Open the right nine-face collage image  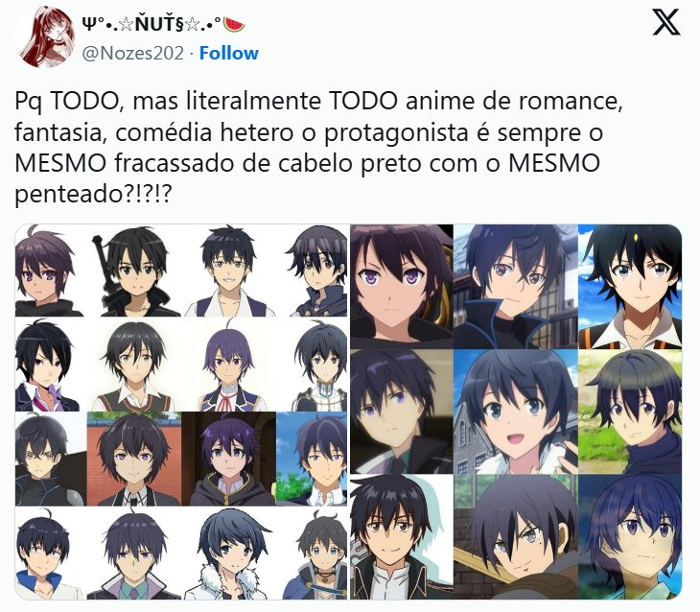(x=516, y=412)
